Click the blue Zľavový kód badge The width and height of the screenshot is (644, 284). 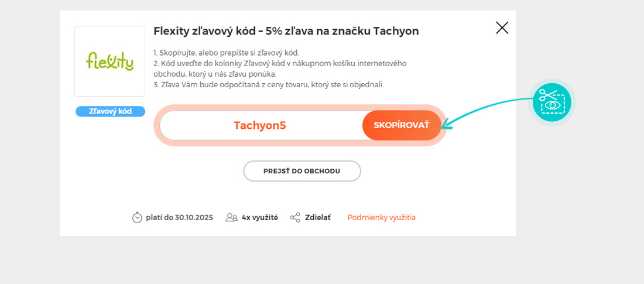pos(110,111)
